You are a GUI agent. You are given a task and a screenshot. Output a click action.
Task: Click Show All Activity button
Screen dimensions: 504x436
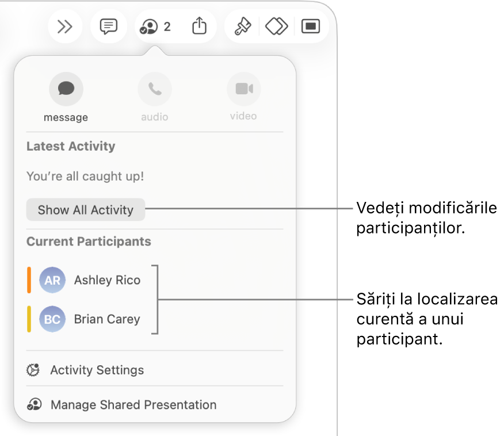click(x=86, y=210)
